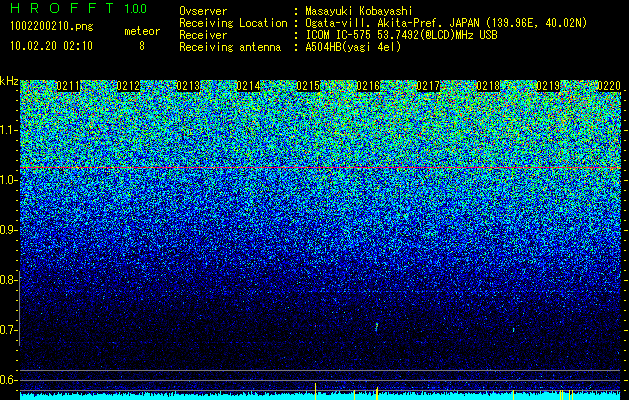Click time marker 0218
629x400 pixels.
[x=489, y=86]
